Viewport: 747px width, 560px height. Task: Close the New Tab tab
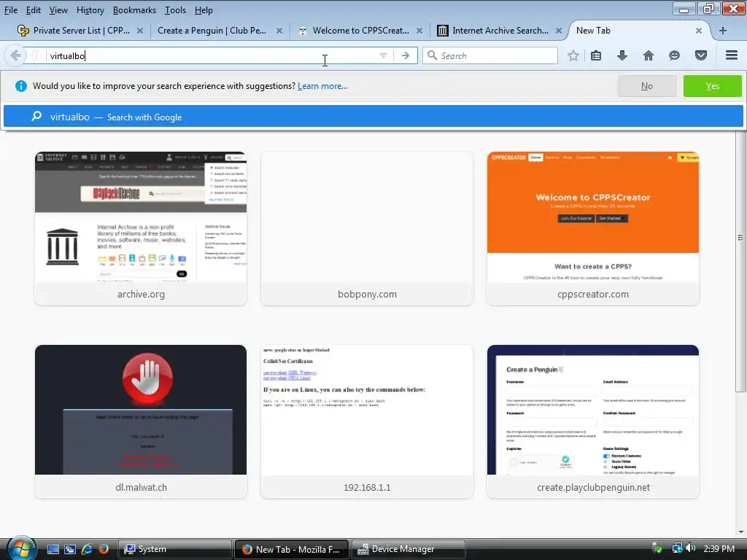[x=698, y=31]
